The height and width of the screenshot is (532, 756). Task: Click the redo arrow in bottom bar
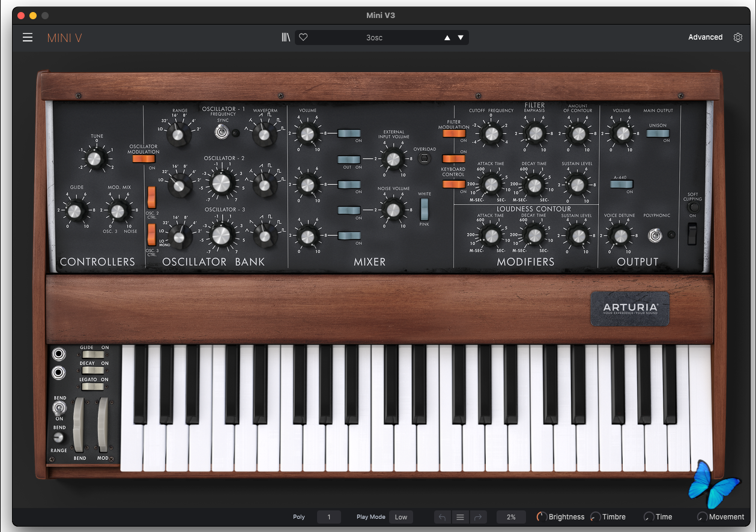tap(478, 517)
